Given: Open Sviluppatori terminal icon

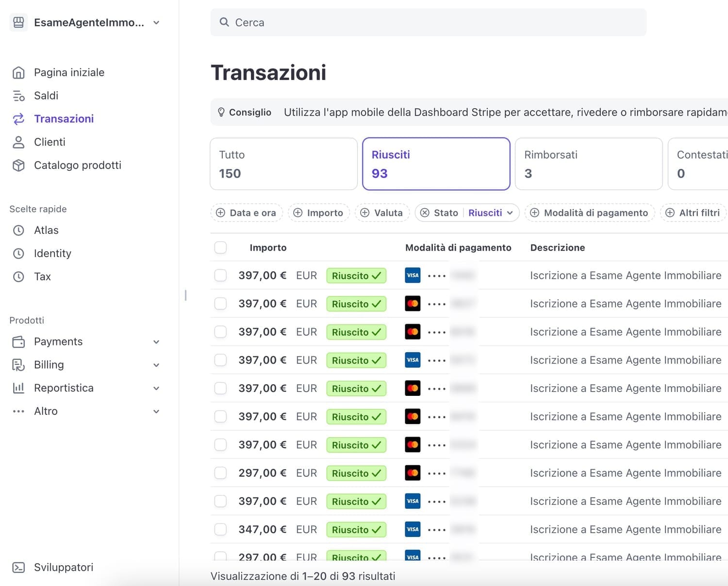Looking at the screenshot, I should tap(18, 567).
